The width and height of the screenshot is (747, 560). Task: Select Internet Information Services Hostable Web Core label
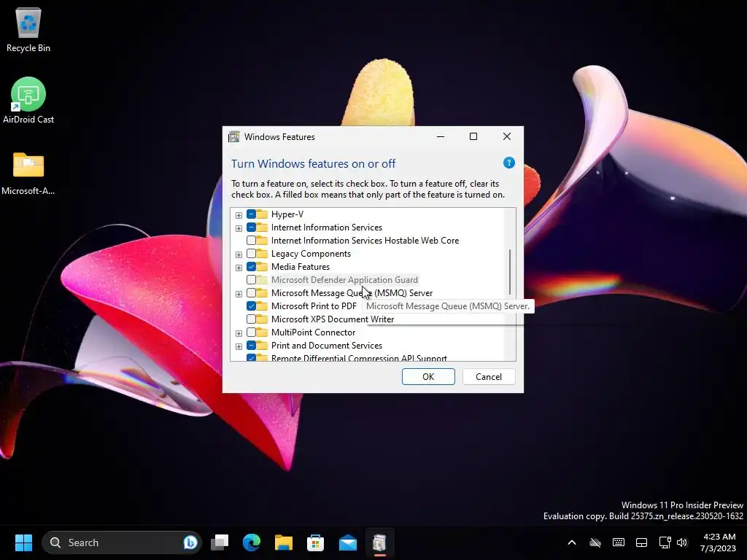pos(365,241)
